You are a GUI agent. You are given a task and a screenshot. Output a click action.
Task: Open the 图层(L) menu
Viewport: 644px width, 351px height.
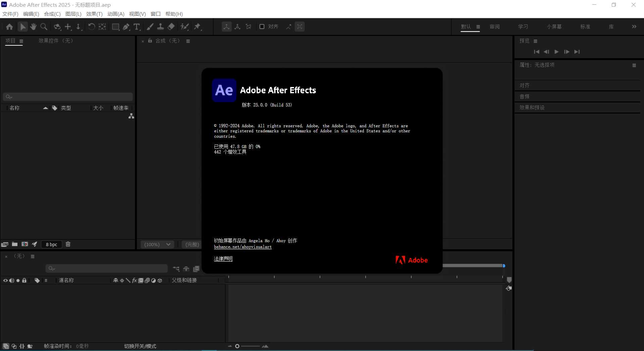pos(73,14)
